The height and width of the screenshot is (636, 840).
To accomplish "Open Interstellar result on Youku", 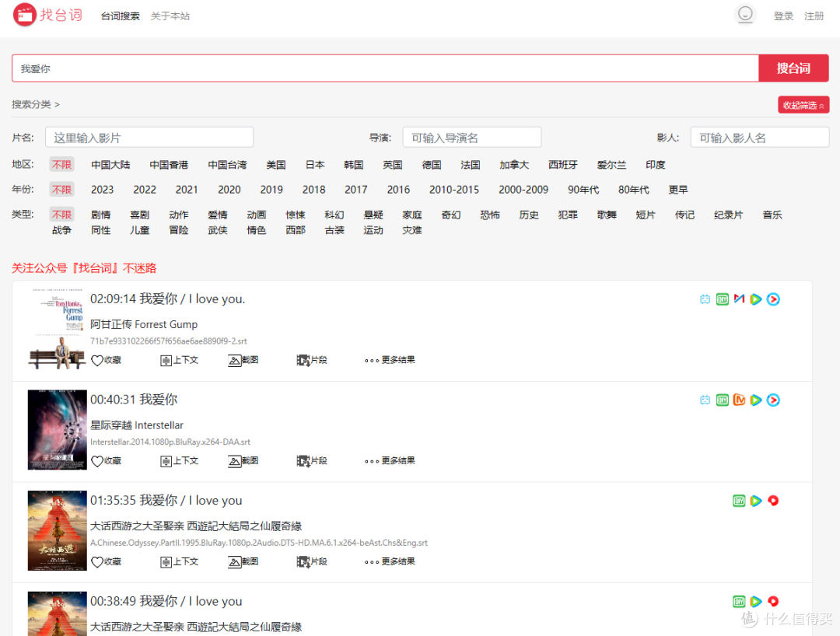I will click(x=773, y=400).
